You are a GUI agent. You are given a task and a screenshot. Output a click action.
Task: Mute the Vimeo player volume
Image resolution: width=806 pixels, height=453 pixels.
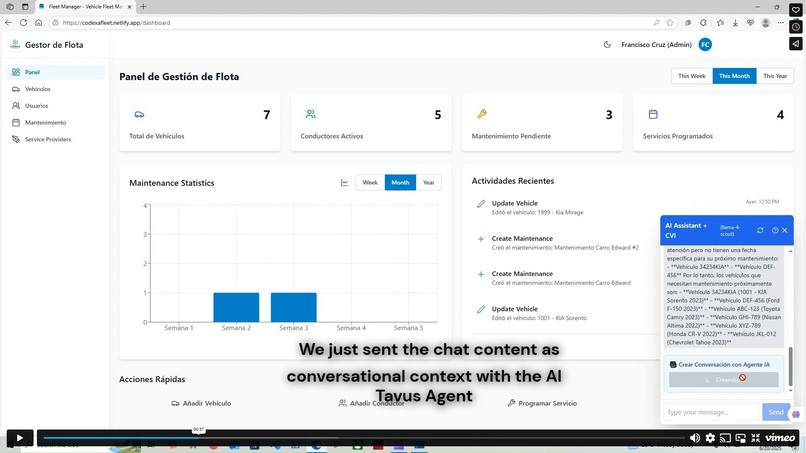694,438
